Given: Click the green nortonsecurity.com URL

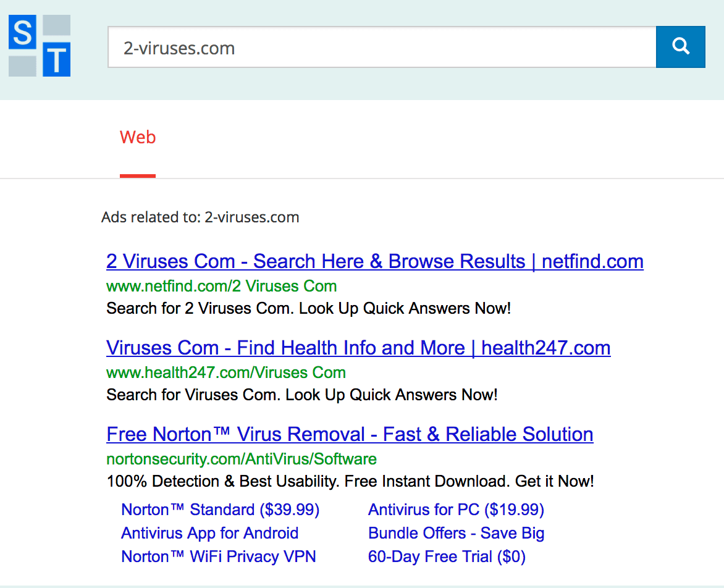Looking at the screenshot, I should point(242,459).
